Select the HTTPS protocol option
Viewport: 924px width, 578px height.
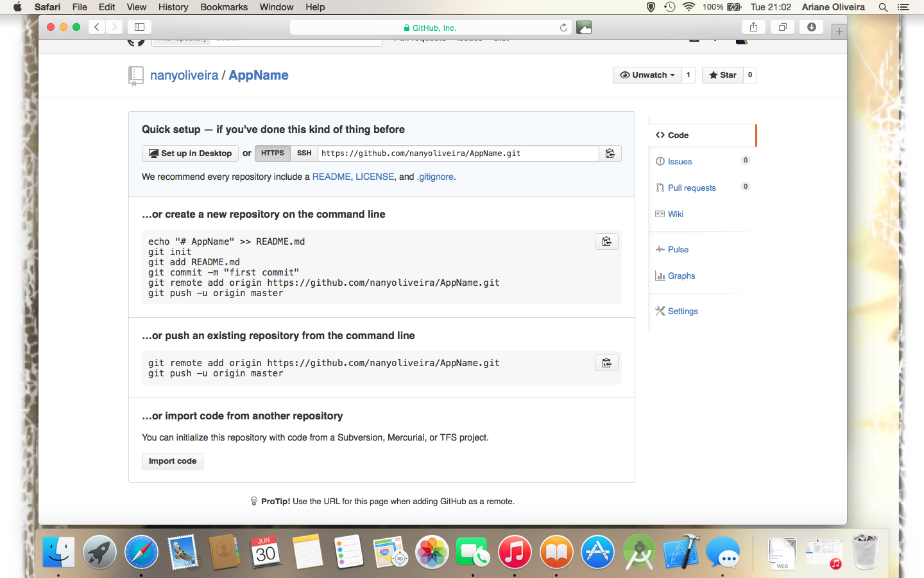[272, 153]
